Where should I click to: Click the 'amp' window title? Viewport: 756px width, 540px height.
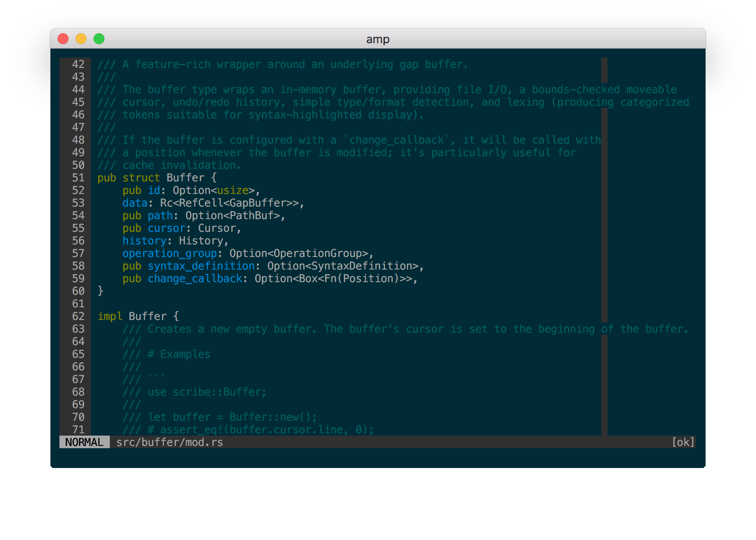tap(378, 40)
